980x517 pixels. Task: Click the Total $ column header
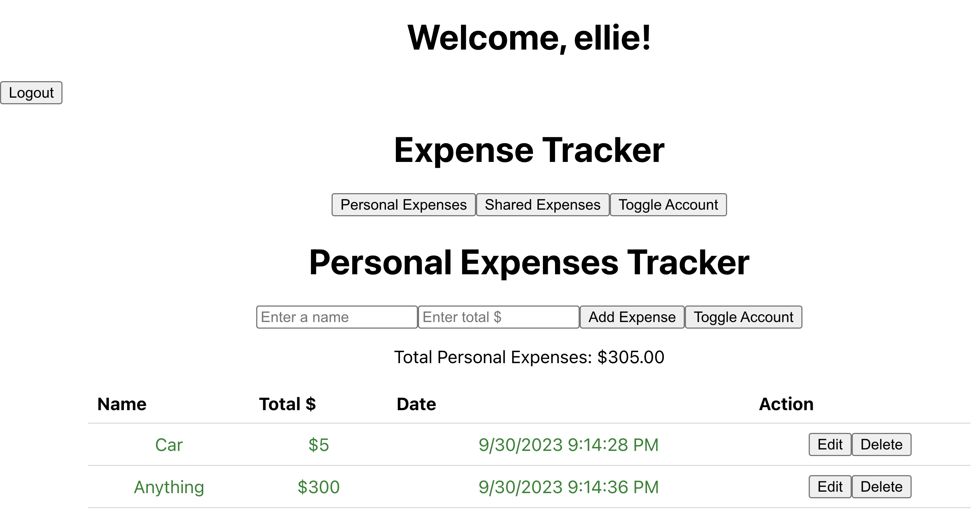click(x=287, y=404)
